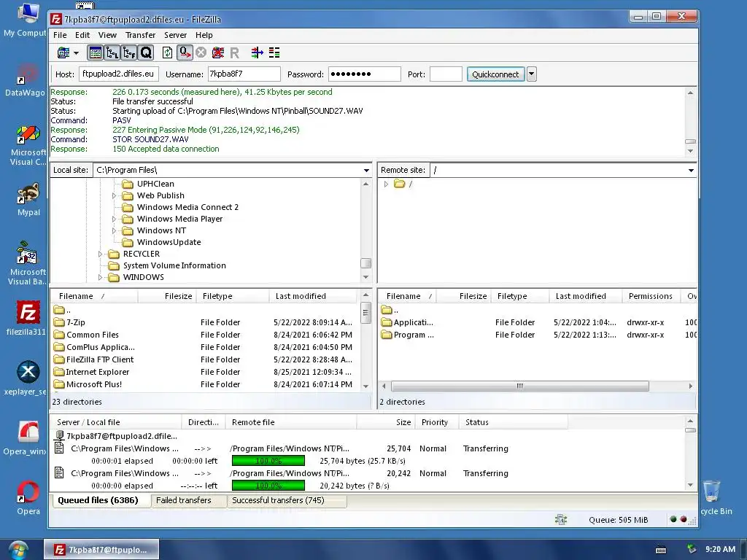Cancel the current operation

pyautogui.click(x=201, y=52)
